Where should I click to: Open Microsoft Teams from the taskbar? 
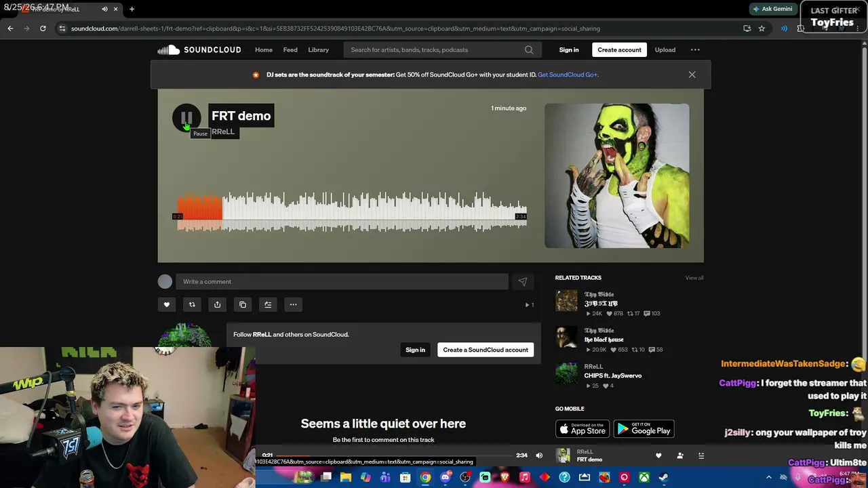[386, 477]
